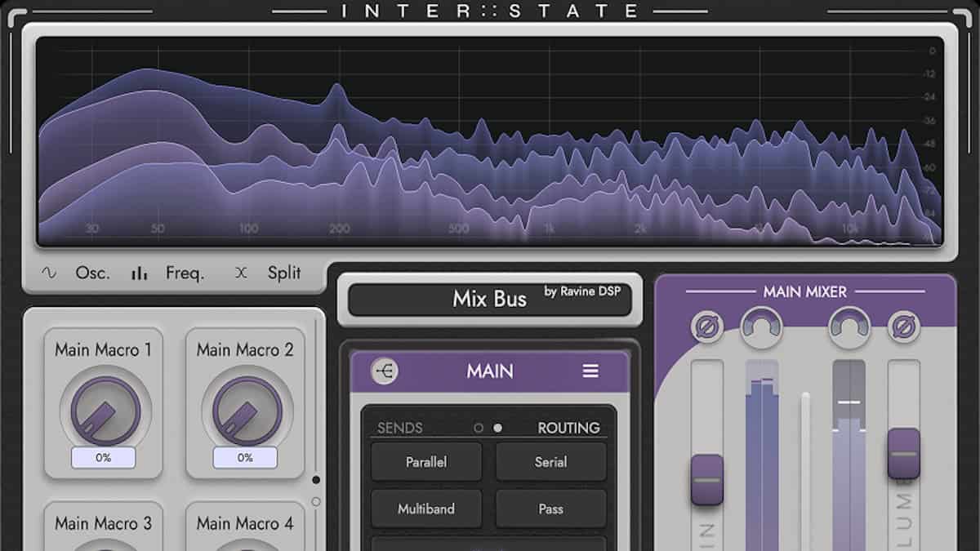This screenshot has width=980, height=551.
Task: Choose Multiband routing mode
Action: (x=426, y=509)
